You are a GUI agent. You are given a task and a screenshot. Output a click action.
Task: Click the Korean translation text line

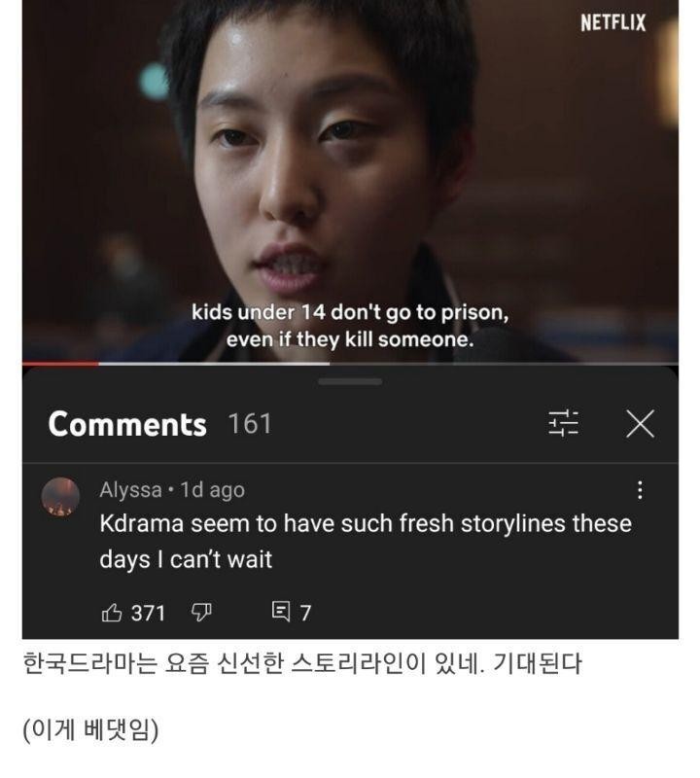click(301, 664)
